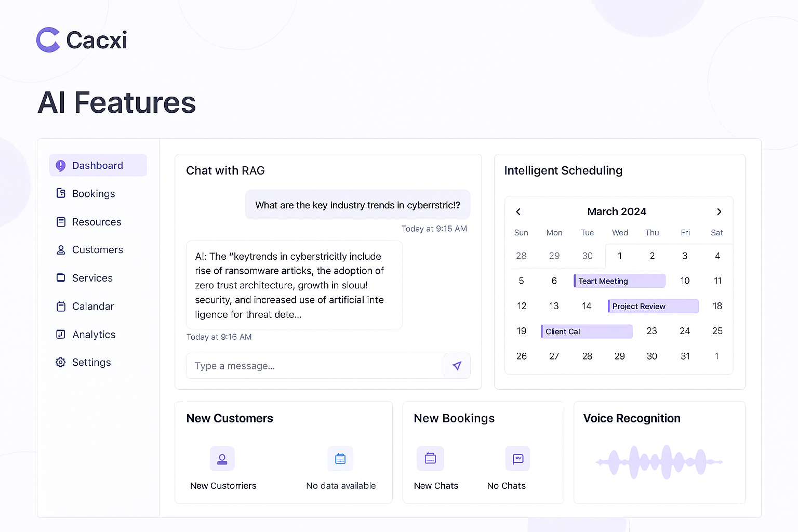Focus the Type a message input field
Screen dimensions: 798x532
pos(315,366)
